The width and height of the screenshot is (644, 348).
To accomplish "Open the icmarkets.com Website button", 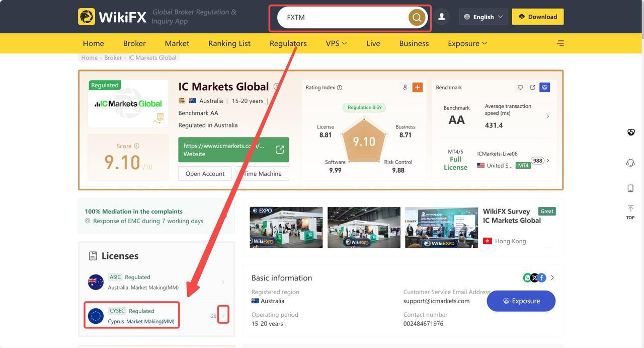I will pyautogui.click(x=233, y=150).
